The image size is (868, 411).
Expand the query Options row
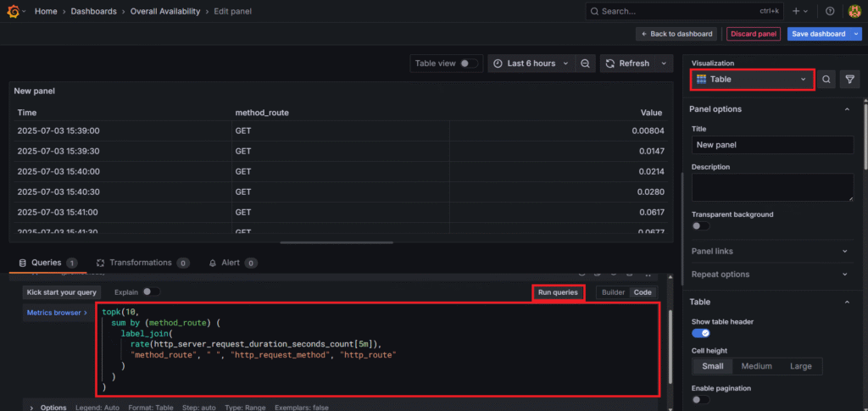[31, 408]
